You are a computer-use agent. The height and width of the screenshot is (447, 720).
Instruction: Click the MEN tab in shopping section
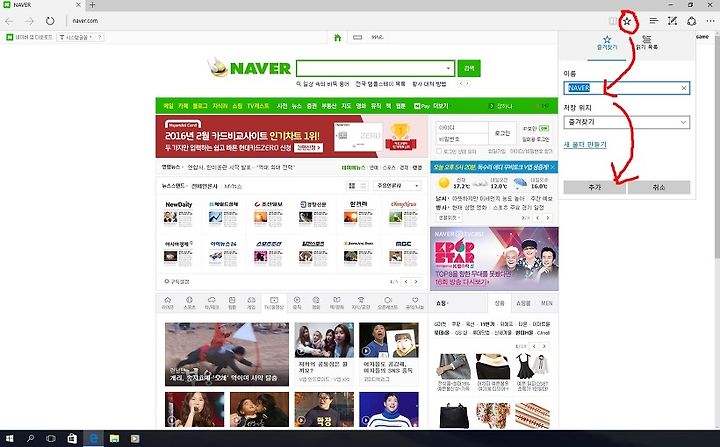point(546,303)
